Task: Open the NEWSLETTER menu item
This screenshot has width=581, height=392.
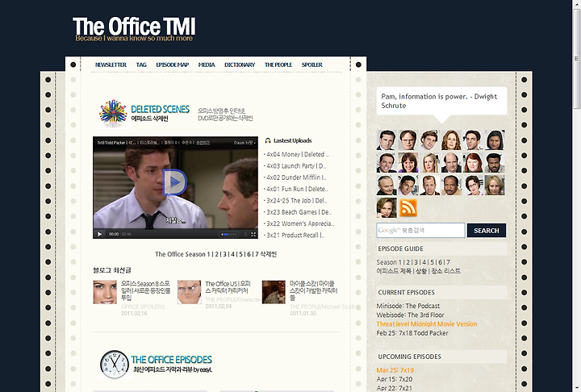Action: 111,65
